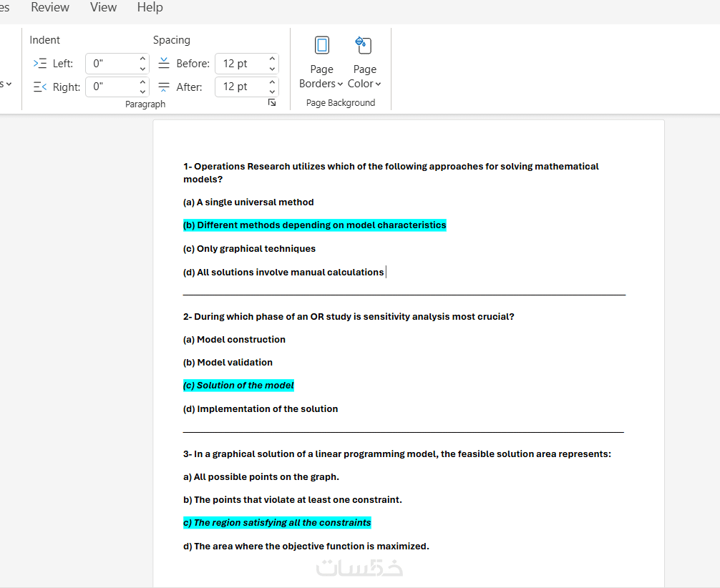Click the Left indent value field
Viewport: 720px width, 588px height.
[112, 64]
